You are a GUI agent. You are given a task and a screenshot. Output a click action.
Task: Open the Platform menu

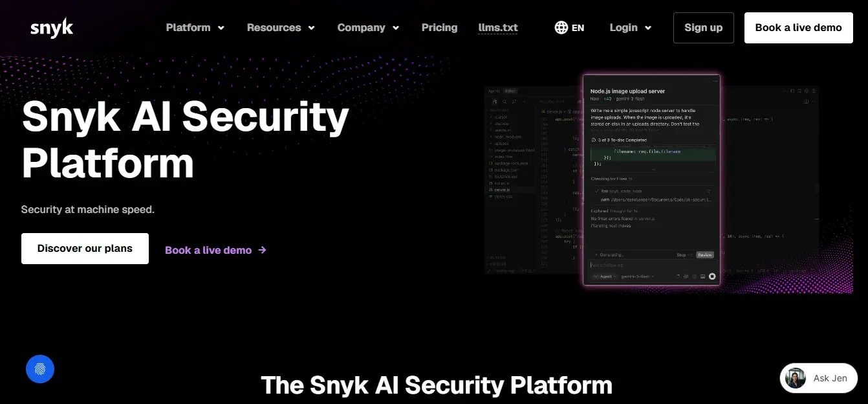point(195,28)
